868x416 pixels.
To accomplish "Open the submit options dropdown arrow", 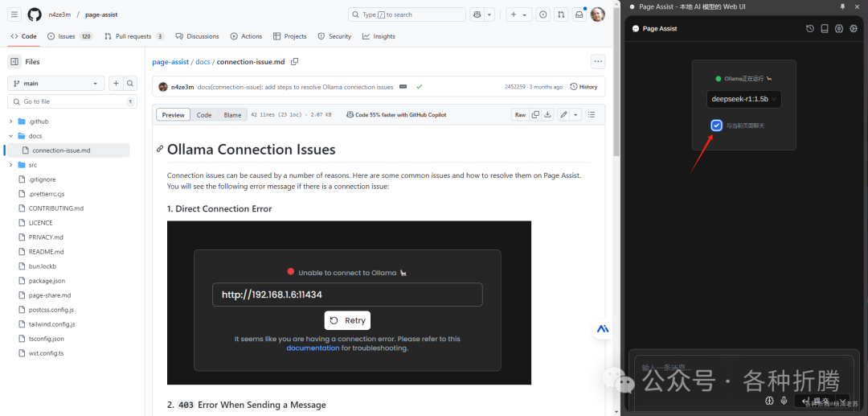I will point(842,401).
